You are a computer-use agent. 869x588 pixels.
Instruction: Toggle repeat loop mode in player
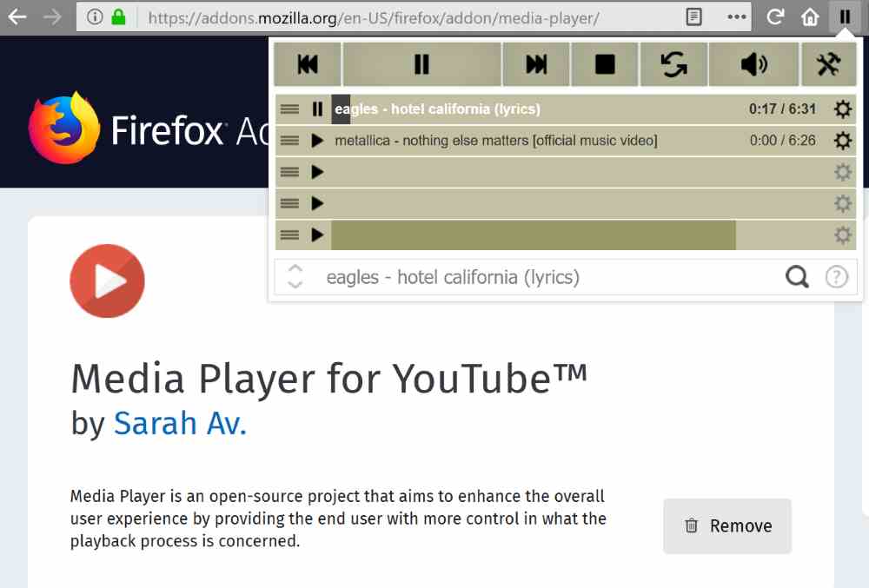[x=673, y=64]
